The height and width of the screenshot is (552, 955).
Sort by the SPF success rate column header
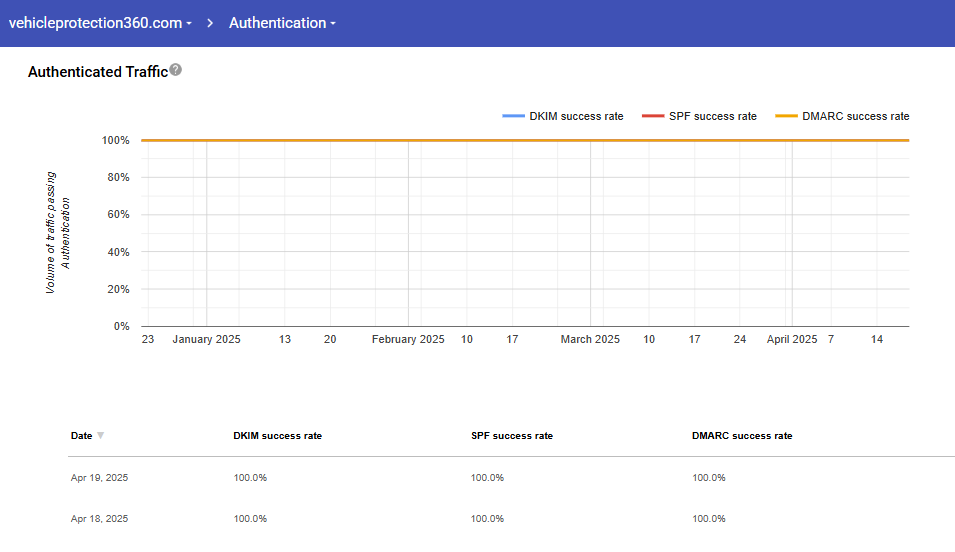(x=511, y=436)
